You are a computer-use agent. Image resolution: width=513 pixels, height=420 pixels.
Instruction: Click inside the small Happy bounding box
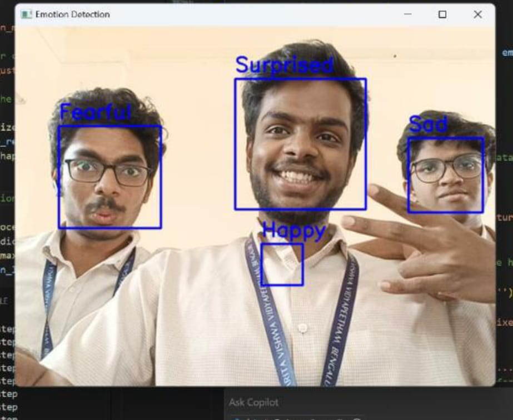point(282,264)
